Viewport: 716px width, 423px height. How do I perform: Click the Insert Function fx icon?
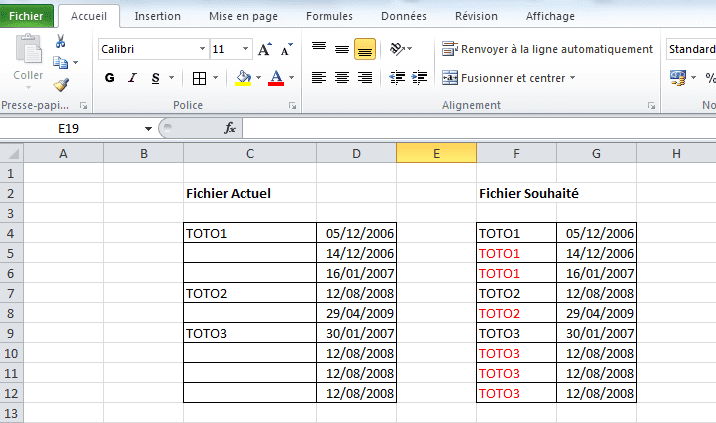(x=230, y=128)
